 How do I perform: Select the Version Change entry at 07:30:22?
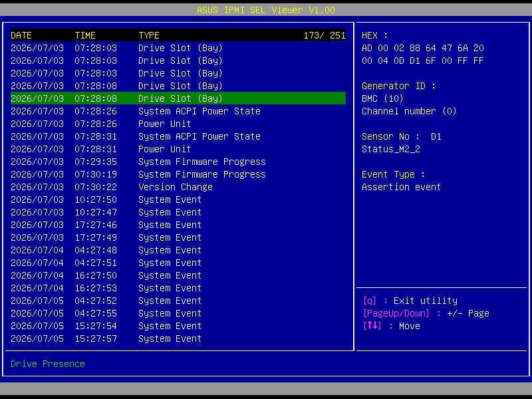tap(178, 187)
